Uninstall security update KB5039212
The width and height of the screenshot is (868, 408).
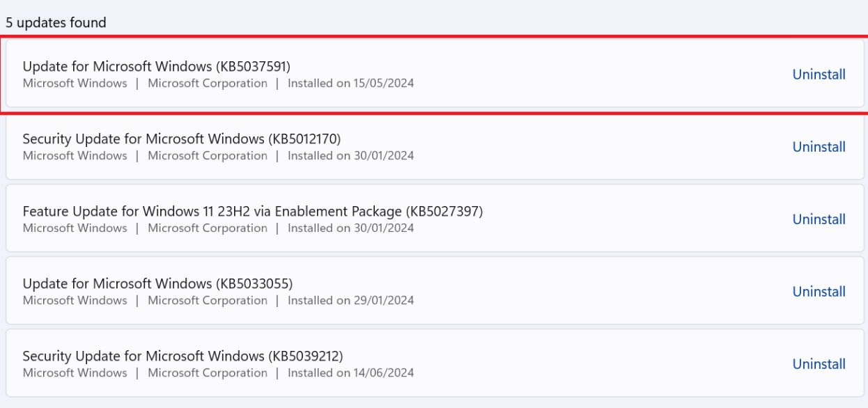click(x=819, y=364)
